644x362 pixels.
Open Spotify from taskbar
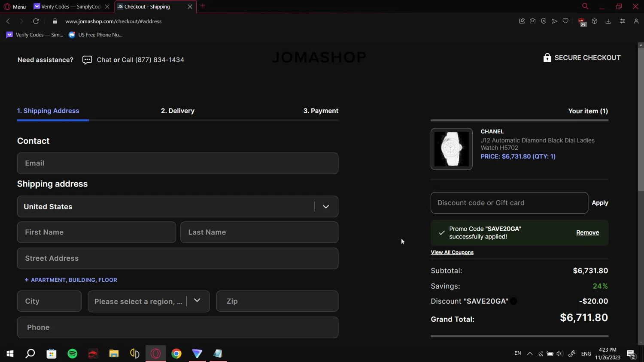click(73, 353)
